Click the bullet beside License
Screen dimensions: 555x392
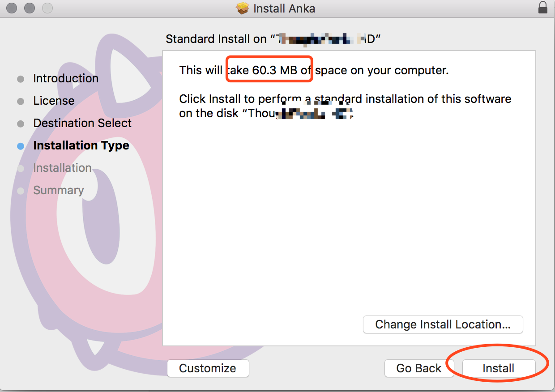(21, 102)
